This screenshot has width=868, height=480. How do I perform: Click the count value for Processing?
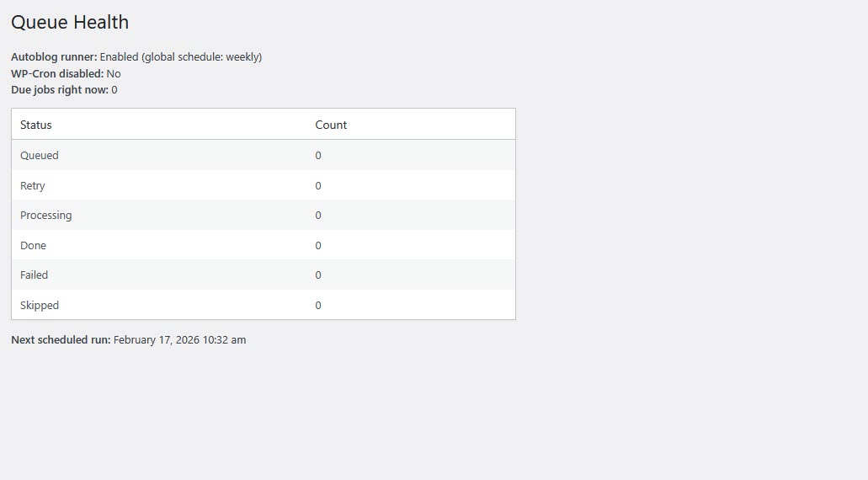click(318, 216)
